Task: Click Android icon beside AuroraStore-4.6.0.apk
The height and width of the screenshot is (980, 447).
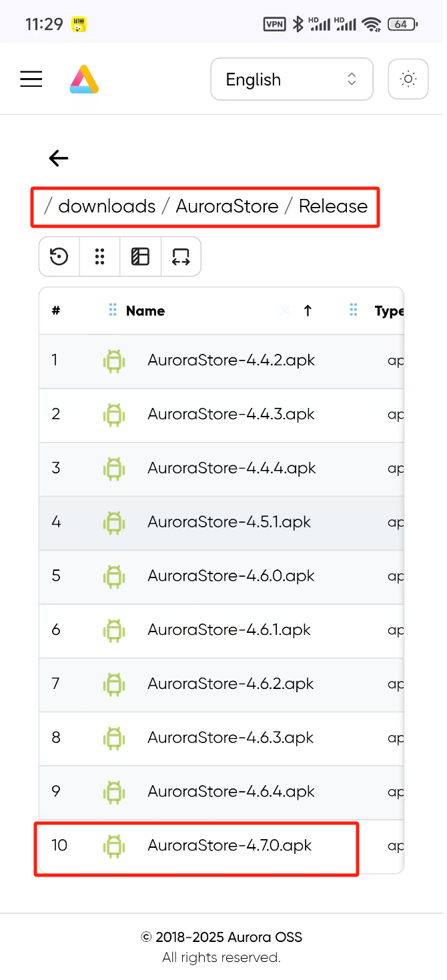Action: pyautogui.click(x=115, y=576)
